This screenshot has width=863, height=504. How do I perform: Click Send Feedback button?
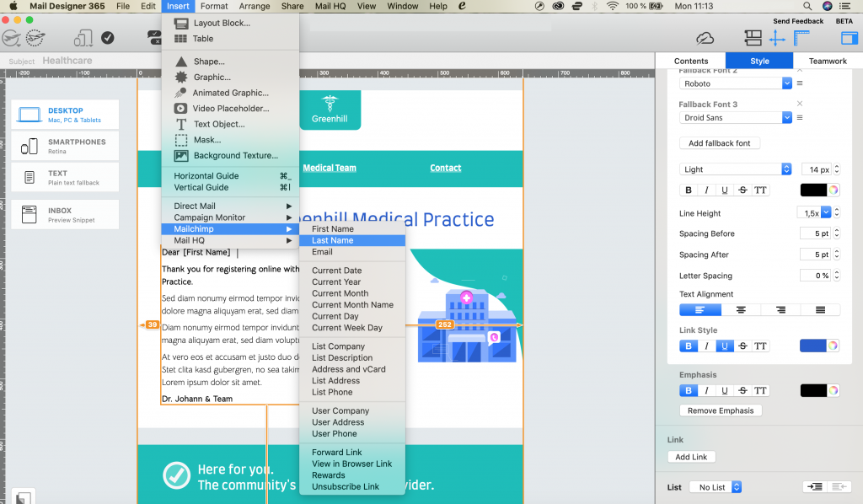point(798,21)
